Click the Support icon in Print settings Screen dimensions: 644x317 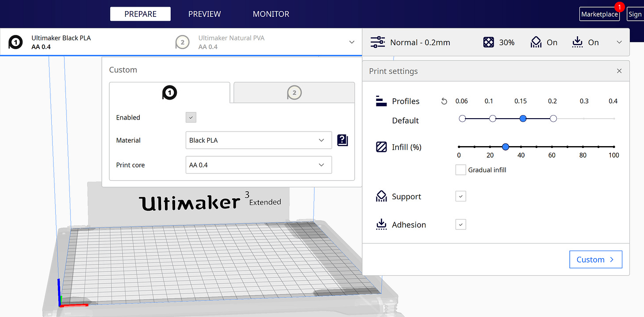coord(381,197)
